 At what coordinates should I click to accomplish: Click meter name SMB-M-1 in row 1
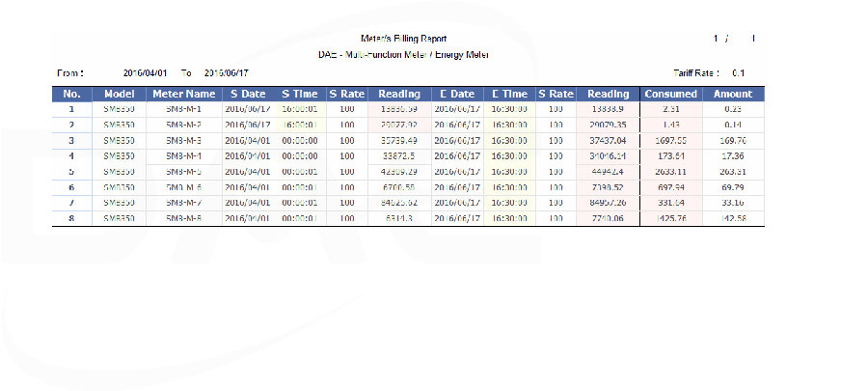tap(184, 109)
